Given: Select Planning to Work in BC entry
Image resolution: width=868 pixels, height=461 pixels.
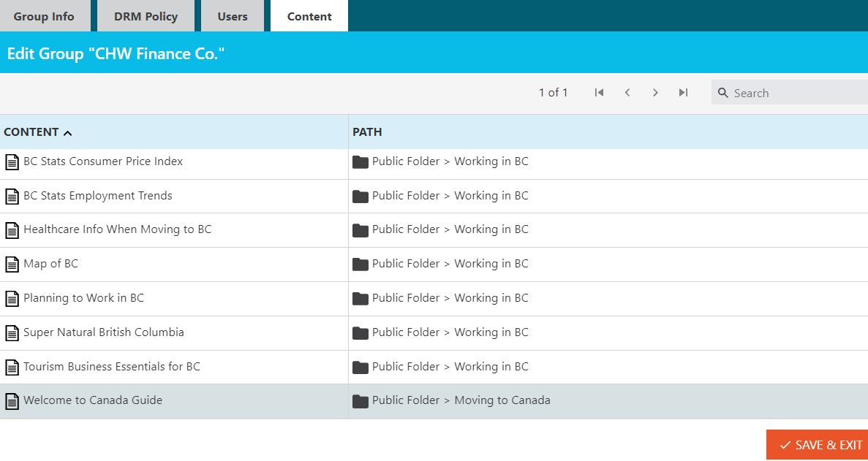Looking at the screenshot, I should 83,298.
